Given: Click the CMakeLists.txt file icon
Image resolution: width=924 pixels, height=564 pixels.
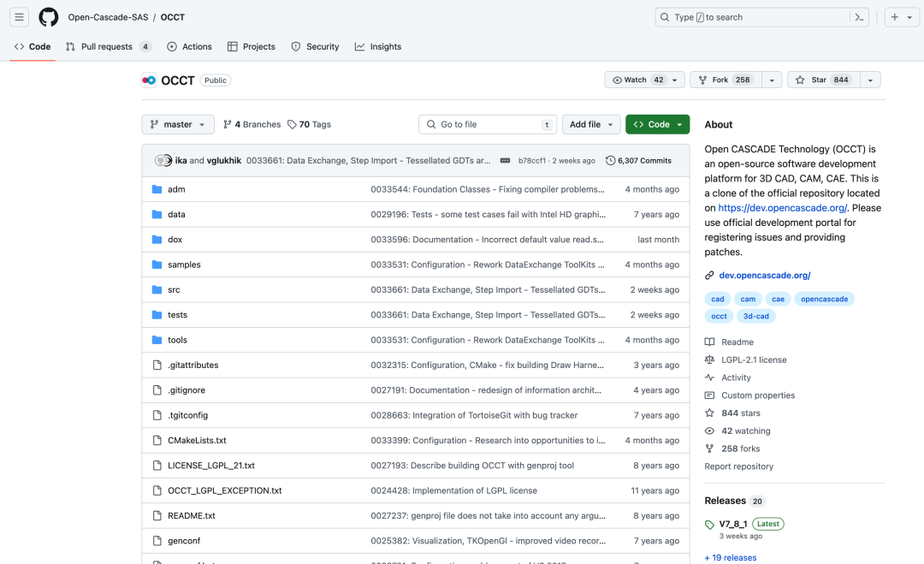Looking at the screenshot, I should 157,440.
